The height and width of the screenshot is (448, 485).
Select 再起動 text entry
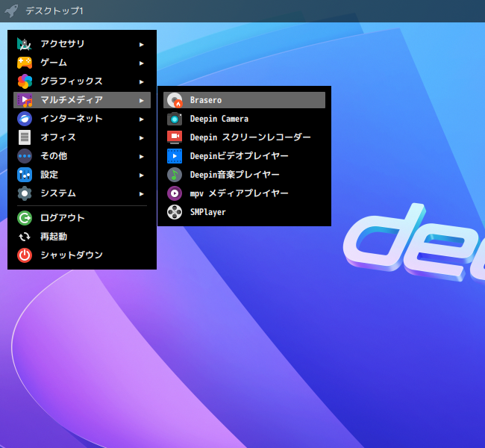point(54,237)
